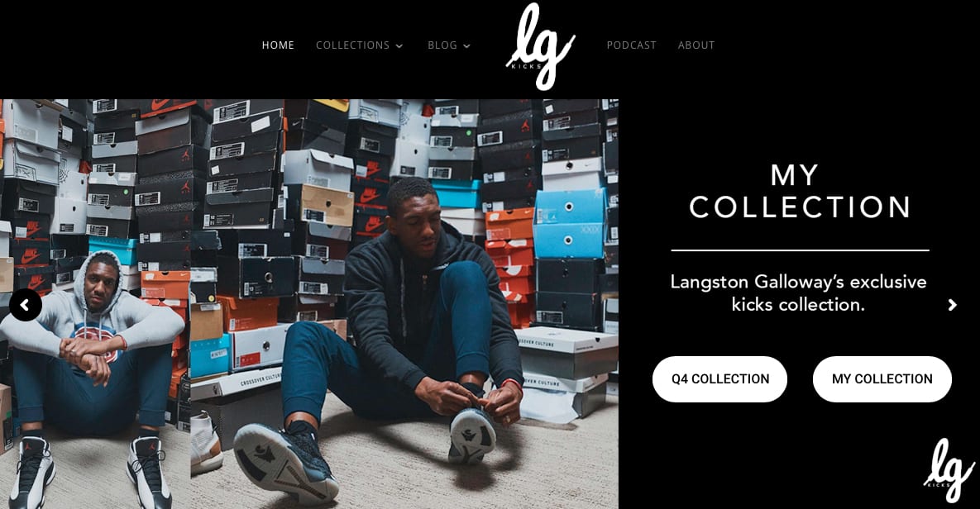Click the blue shoe boxes in the photo
This screenshot has width=980, height=509.
point(570,224)
